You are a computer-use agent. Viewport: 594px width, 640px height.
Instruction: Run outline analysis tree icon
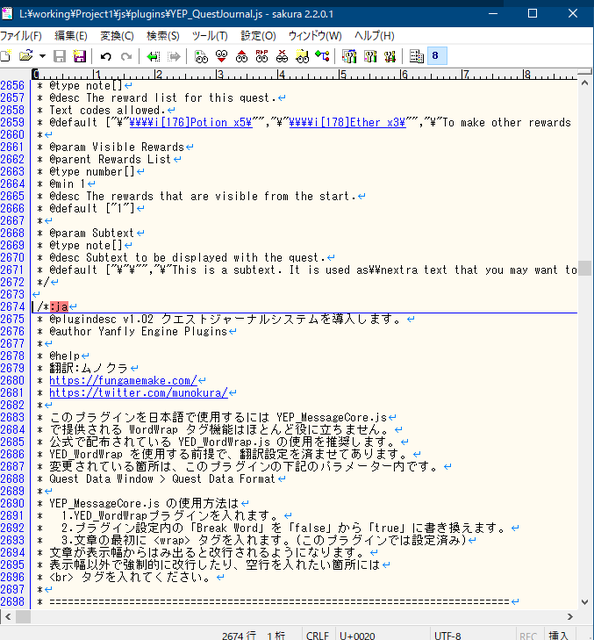tap(322, 56)
